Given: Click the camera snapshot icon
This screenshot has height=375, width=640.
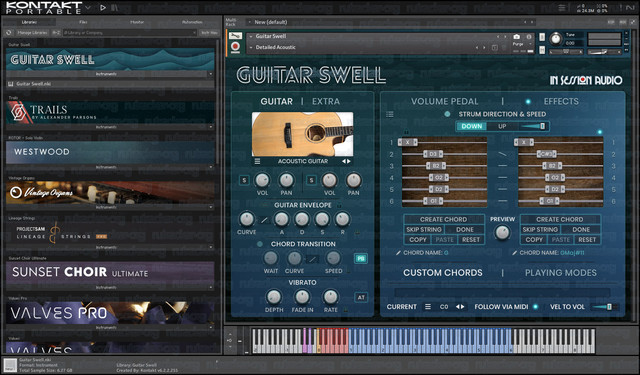Looking at the screenshot, I should pos(516,37).
